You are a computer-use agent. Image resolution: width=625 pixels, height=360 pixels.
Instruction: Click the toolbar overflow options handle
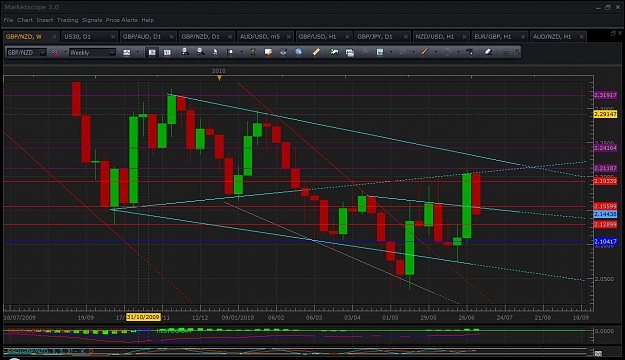tap(517, 52)
